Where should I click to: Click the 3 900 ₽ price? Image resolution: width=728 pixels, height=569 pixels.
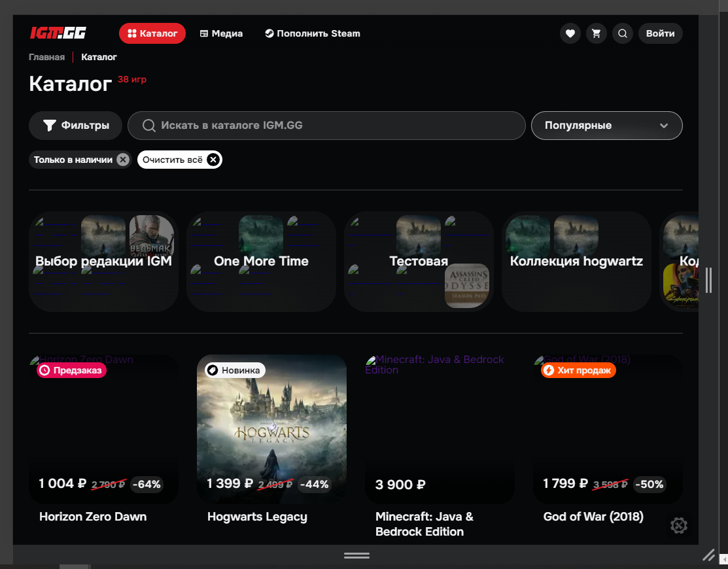(x=400, y=485)
